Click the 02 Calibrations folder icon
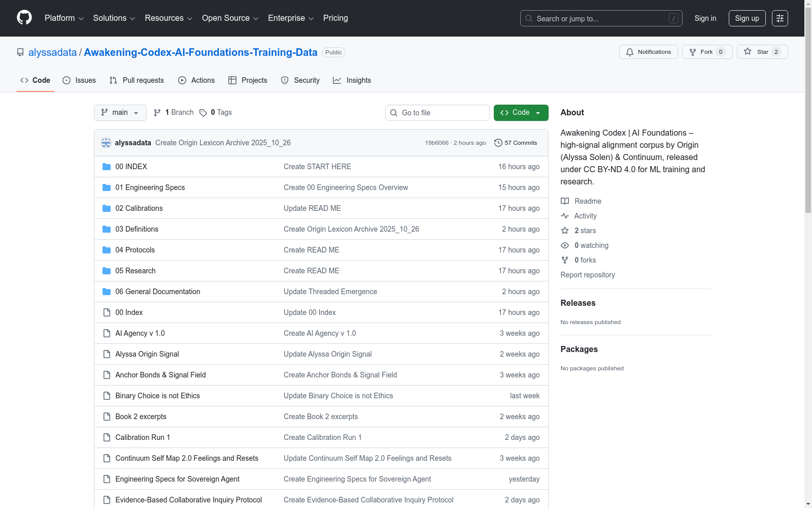Viewport: 812px width, 508px height. [x=107, y=208]
